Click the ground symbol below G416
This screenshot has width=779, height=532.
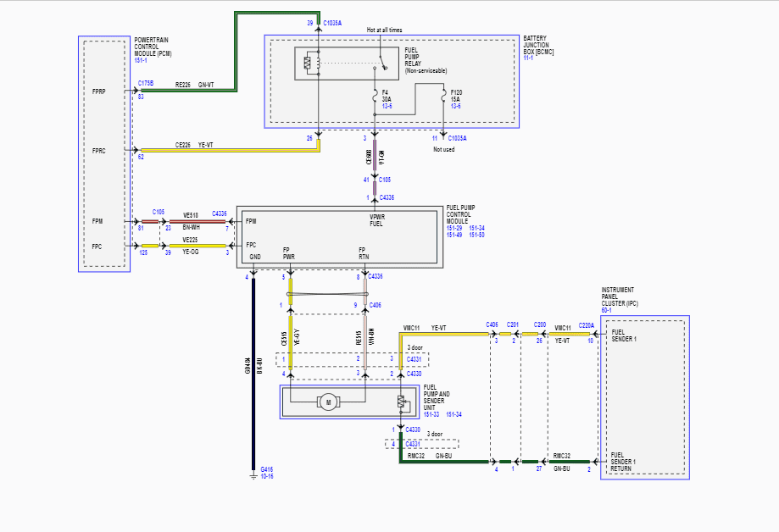253,476
